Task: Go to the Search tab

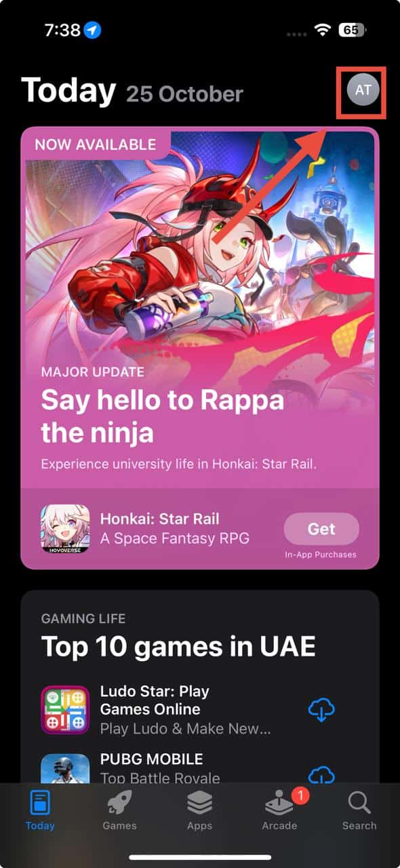Action: pos(359,811)
